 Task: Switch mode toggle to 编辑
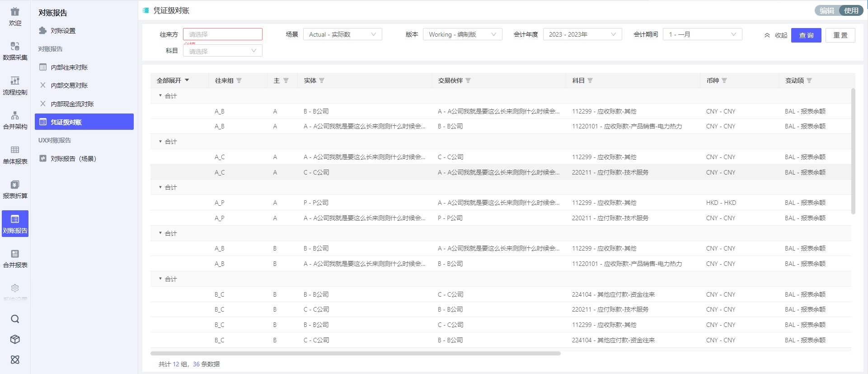click(827, 10)
